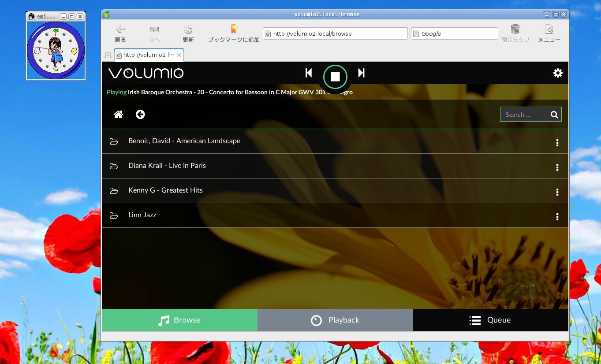Screen dimensions: 601x364
Task: Open Diana Krall - Live In Paris folder
Action: [167, 166]
